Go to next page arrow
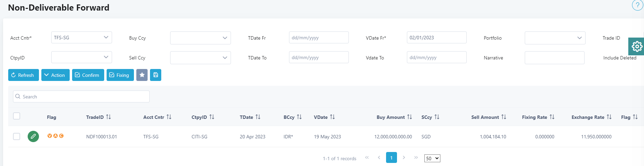This screenshot has height=166, width=644. point(404,157)
